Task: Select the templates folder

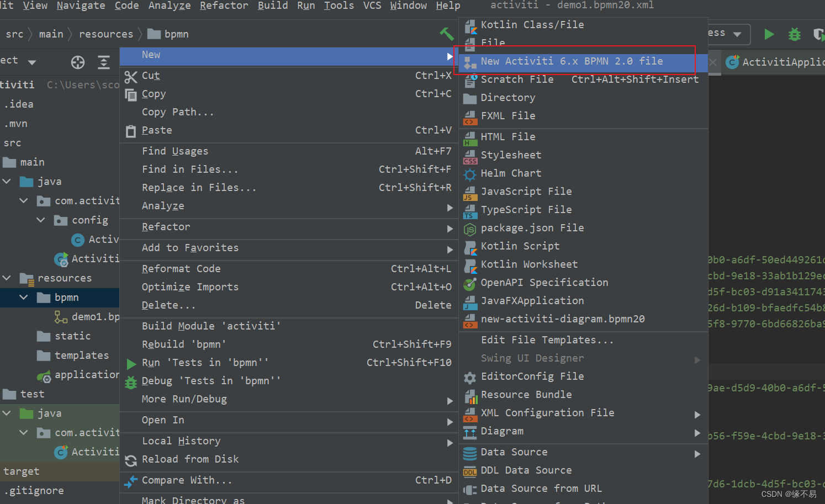Action: coord(72,356)
